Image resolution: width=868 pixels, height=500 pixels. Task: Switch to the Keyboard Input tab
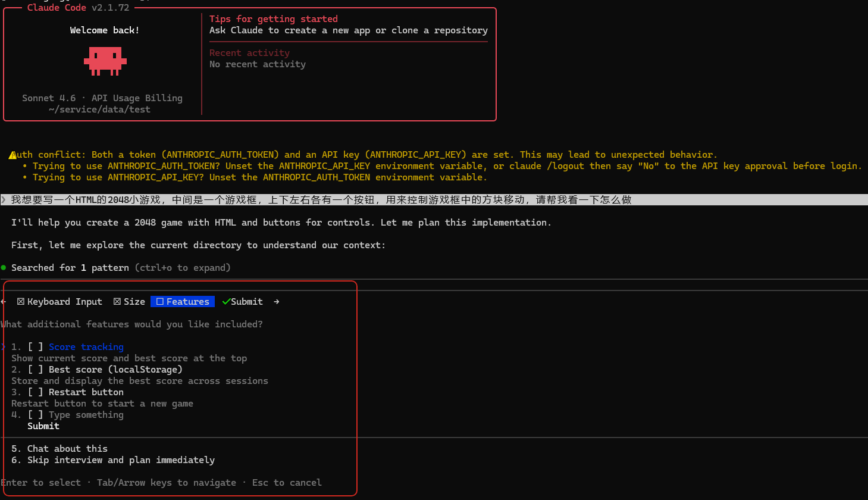pos(59,302)
